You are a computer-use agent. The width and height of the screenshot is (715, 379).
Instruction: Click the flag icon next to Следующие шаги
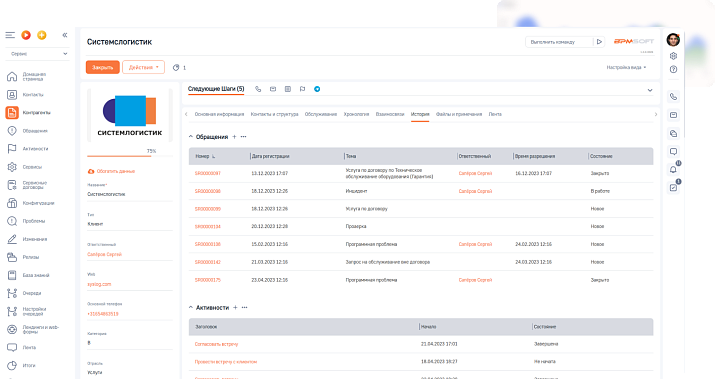click(x=302, y=89)
